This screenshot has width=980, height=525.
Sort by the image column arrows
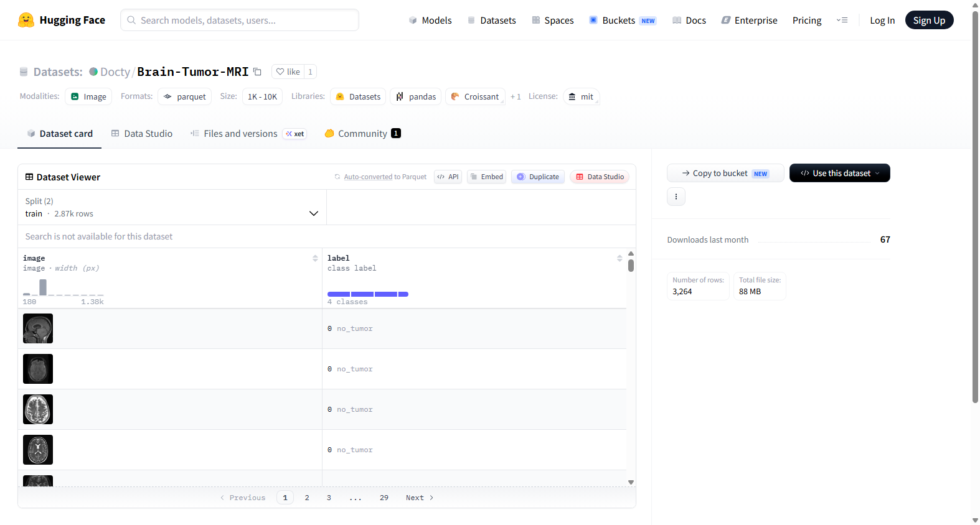click(x=315, y=258)
